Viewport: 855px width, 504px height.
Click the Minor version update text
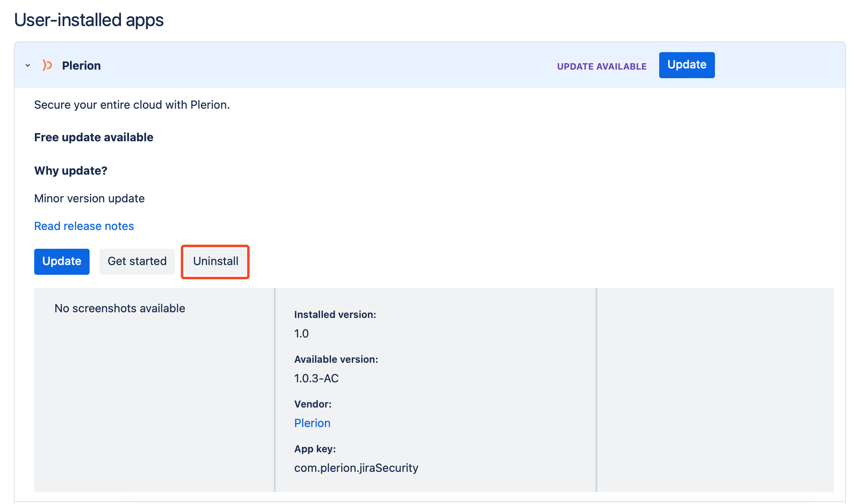point(89,198)
